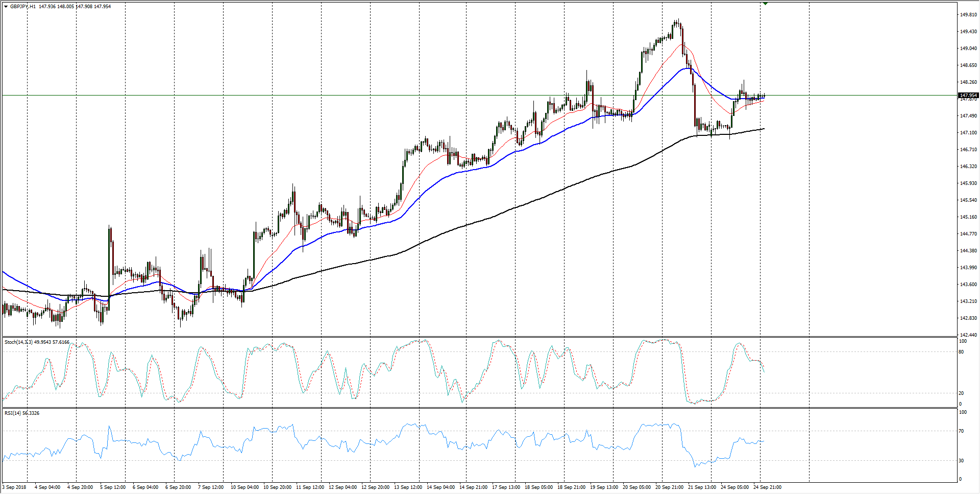Click the 20 Sep 21:00 time label
The image size is (980, 494).
(x=669, y=487)
